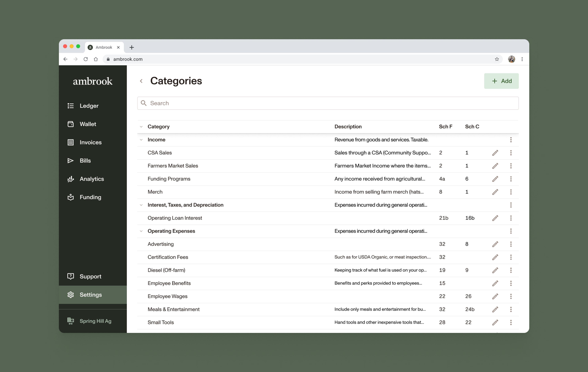Open the kebab menu for Income group
588x372 pixels.
tap(511, 140)
